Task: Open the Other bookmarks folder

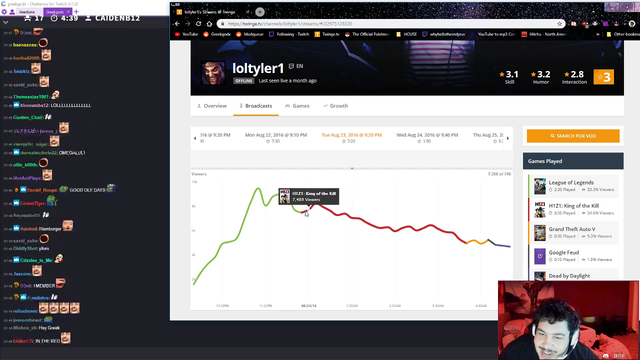Action: (x=623, y=34)
